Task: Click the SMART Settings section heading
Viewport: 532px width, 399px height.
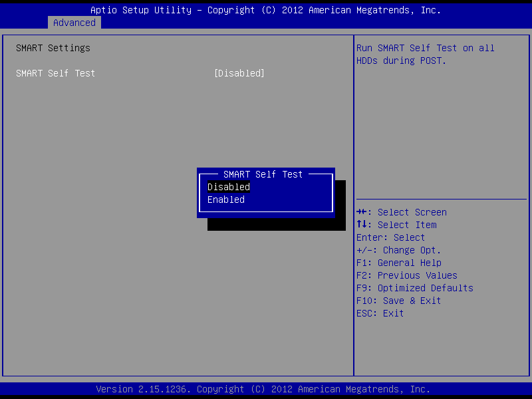Action: click(53, 48)
